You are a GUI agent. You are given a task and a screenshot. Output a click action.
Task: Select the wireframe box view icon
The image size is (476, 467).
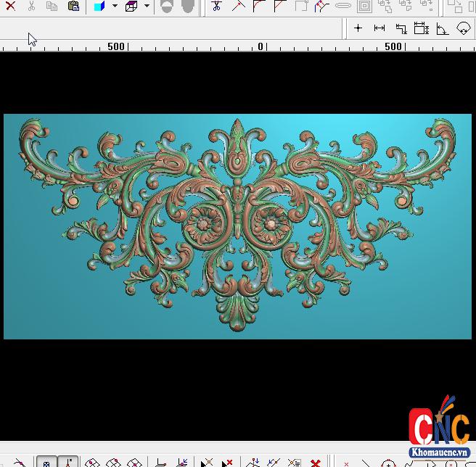point(131,7)
